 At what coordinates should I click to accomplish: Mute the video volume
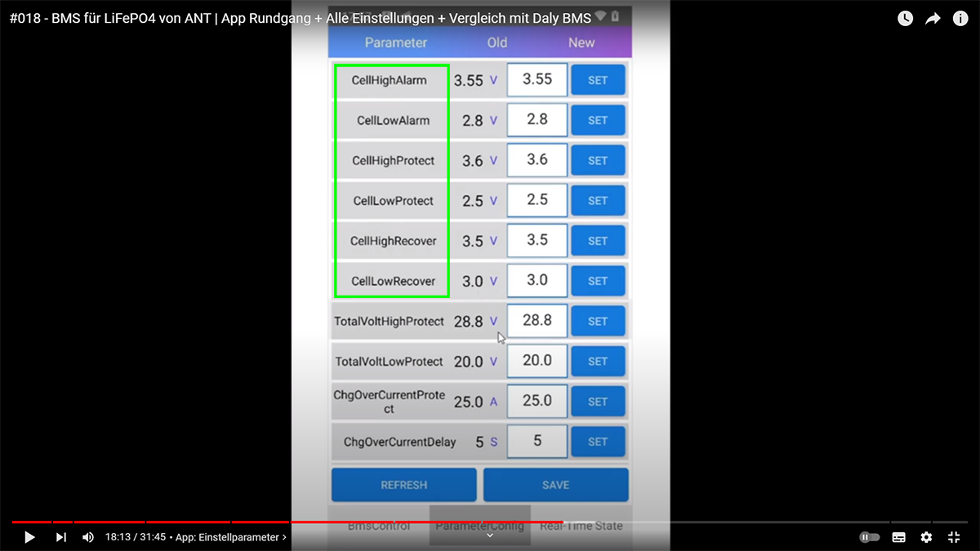[87, 537]
